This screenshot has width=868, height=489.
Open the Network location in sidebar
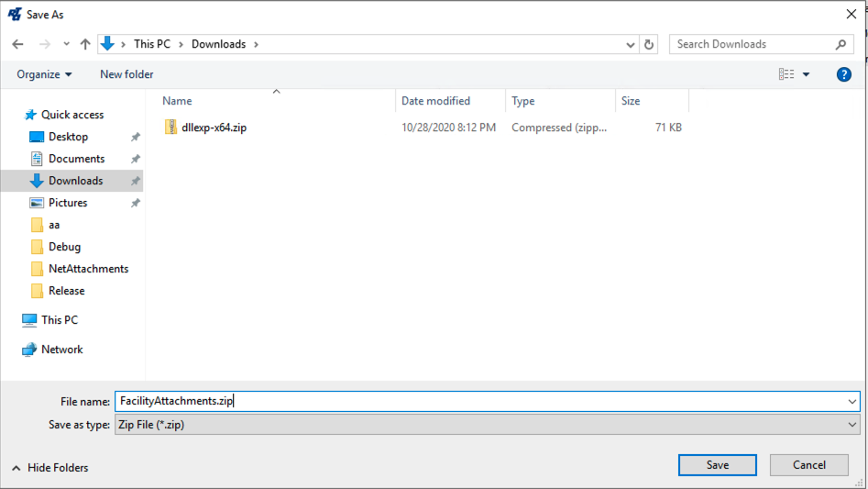(x=61, y=350)
